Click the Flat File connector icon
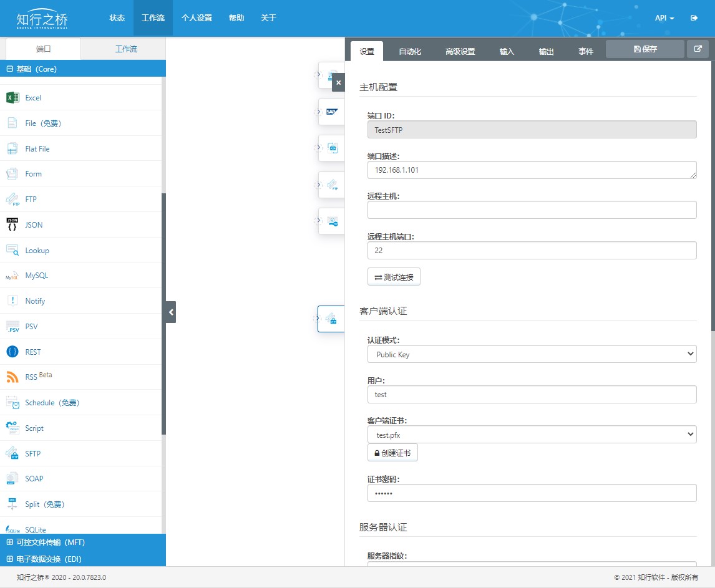Image resolution: width=715 pixels, height=588 pixels. coord(12,148)
